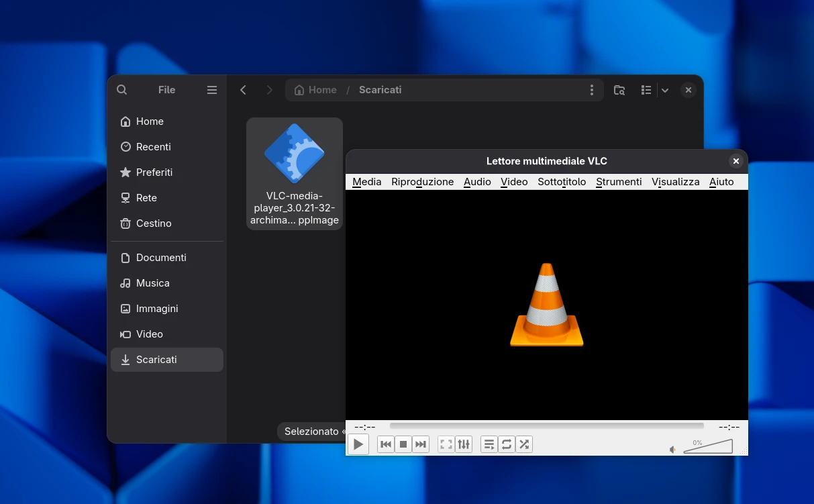Stop playback in VLC
The width and height of the screenshot is (814, 504).
click(x=403, y=444)
